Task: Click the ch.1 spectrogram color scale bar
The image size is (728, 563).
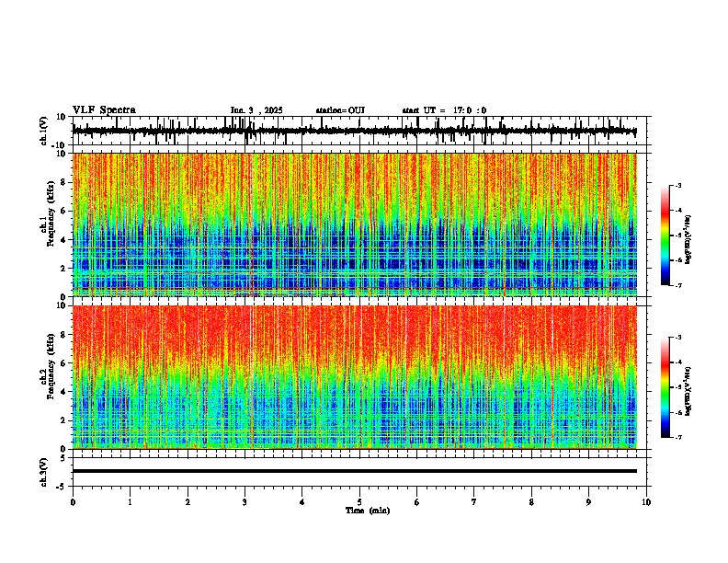Action: click(665, 236)
